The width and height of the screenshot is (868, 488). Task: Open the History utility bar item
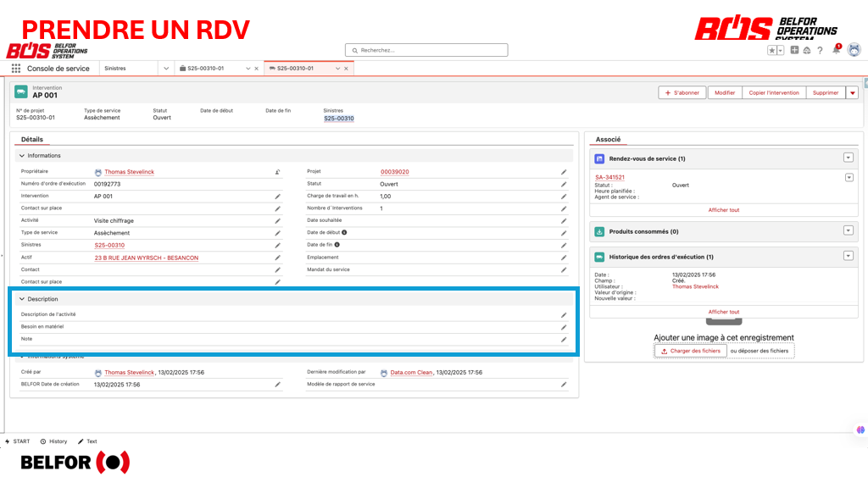coord(53,441)
